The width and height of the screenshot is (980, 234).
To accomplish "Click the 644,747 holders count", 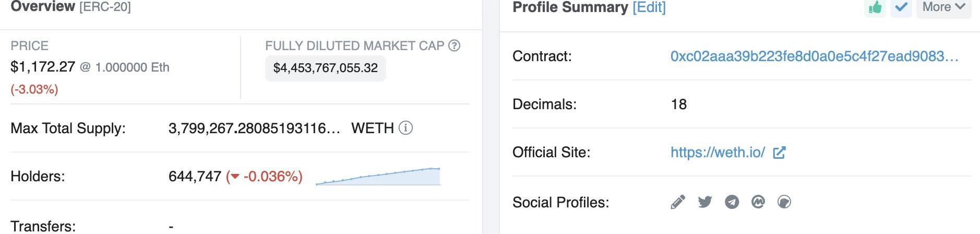I will [x=195, y=177].
